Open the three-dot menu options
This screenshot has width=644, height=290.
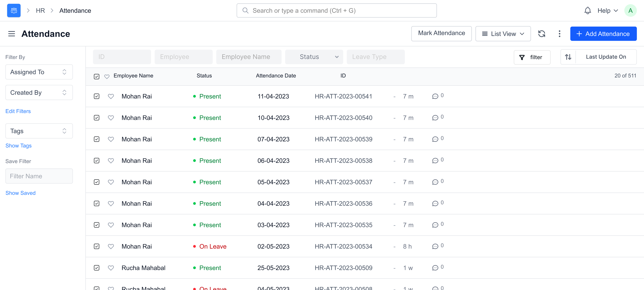(559, 34)
